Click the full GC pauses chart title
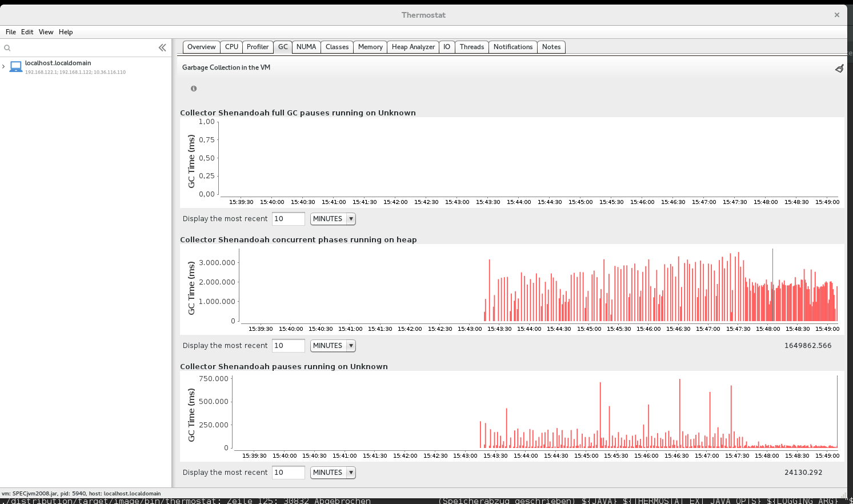This screenshot has height=504, width=853. tap(298, 113)
